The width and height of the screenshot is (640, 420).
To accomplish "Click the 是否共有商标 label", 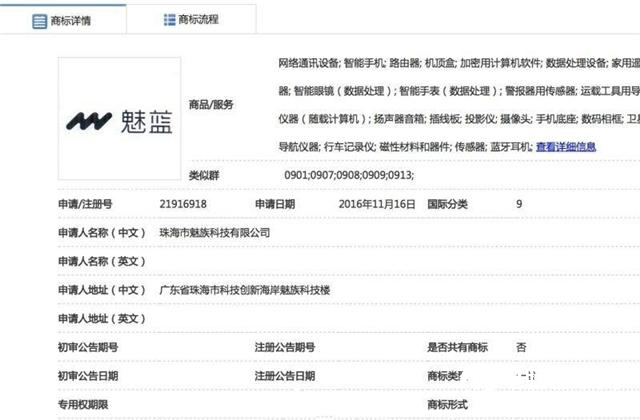I will click(458, 347).
